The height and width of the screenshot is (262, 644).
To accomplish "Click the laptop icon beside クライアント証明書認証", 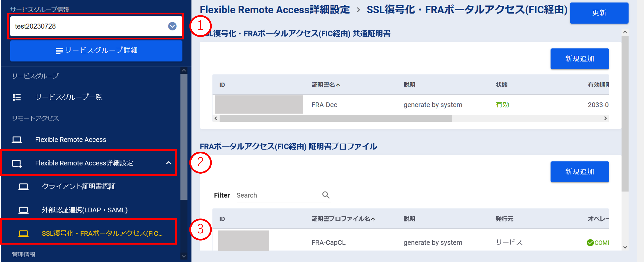I will coord(24,187).
